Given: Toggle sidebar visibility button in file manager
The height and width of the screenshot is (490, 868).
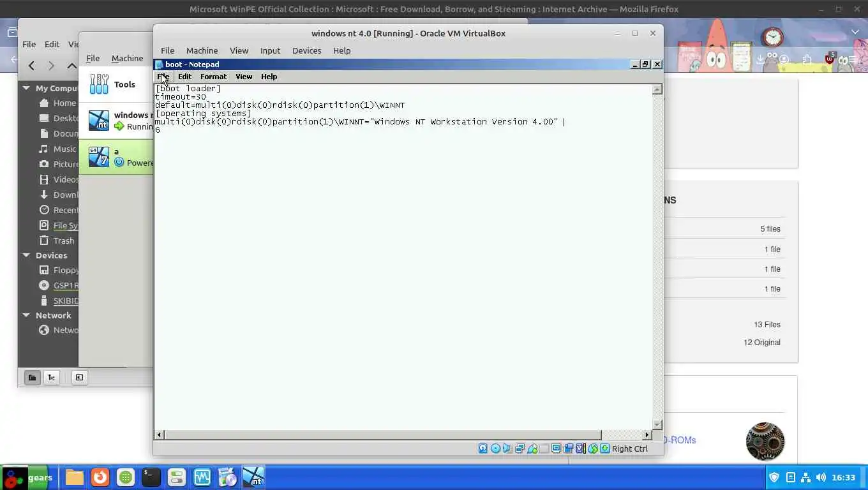Looking at the screenshot, I should 79,377.
